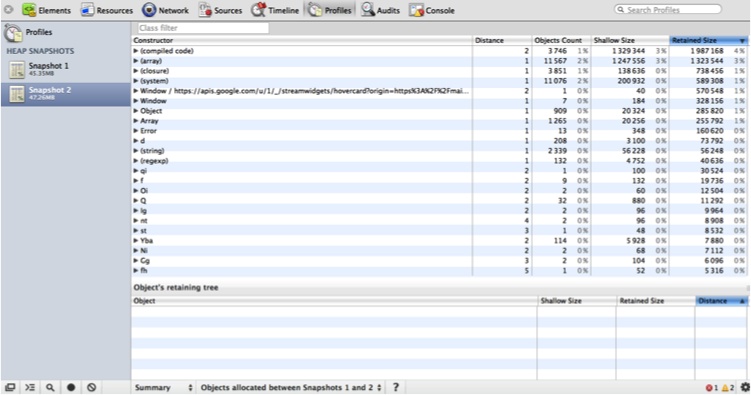This screenshot has width=751, height=395.
Task: Expand the Array constructor row
Action: [136, 121]
